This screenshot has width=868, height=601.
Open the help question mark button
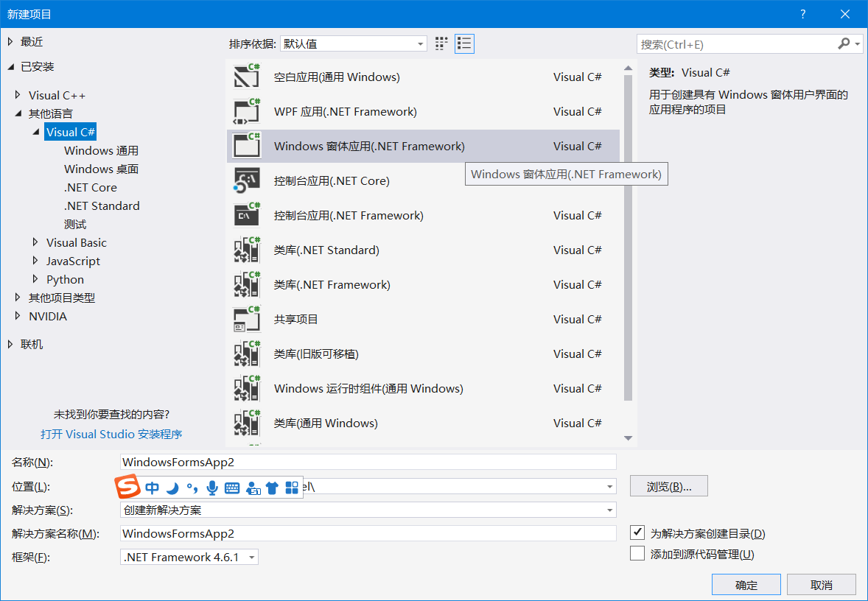click(802, 15)
